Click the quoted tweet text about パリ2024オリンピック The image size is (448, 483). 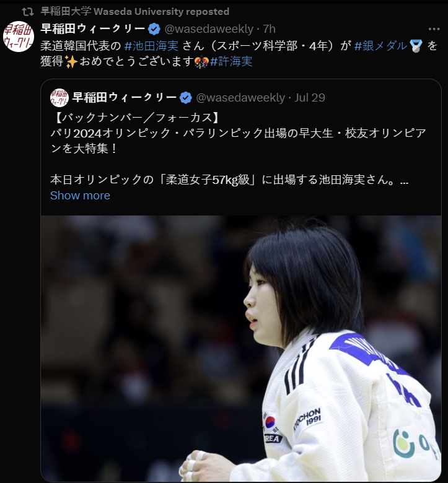(238, 141)
